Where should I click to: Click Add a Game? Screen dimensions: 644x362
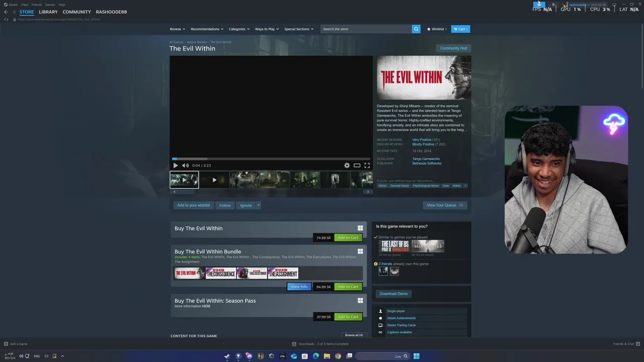16,344
